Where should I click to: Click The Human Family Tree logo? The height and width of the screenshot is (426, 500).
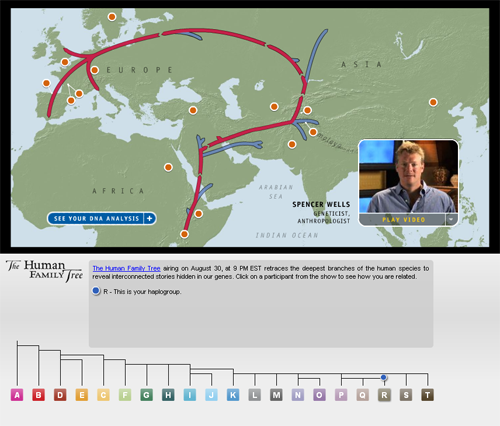[44, 270]
